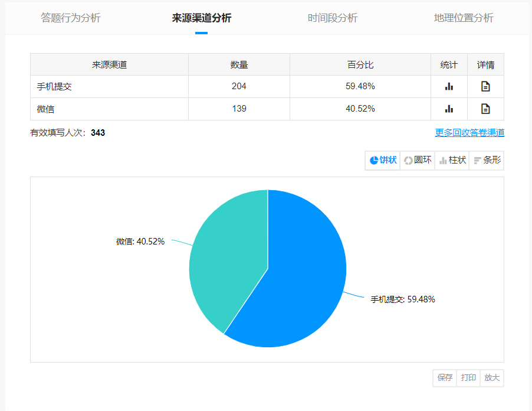Click the 微信: 40.52% chart label
532x411 pixels.
[140, 242]
